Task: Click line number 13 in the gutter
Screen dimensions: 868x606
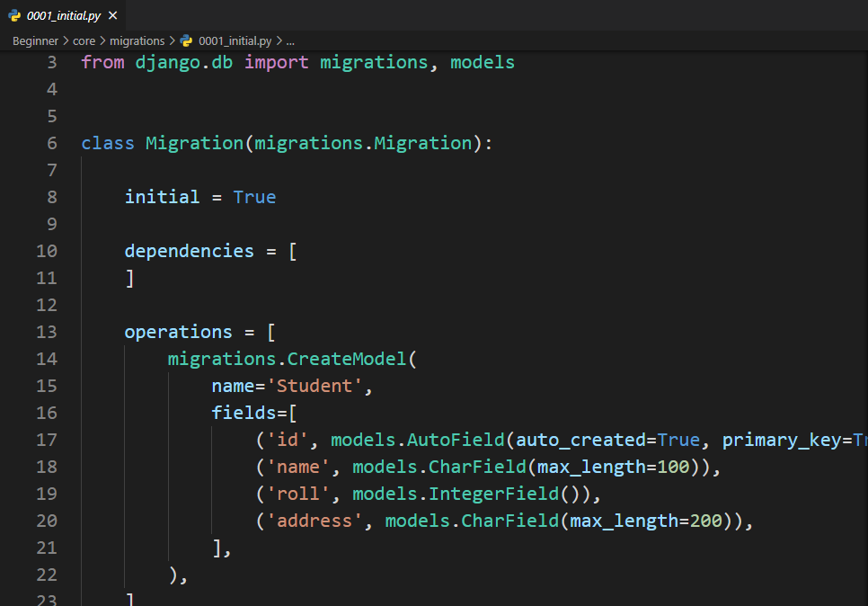Action: click(x=47, y=332)
